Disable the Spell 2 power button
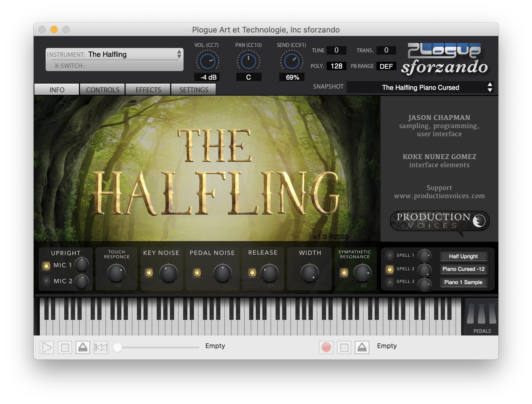 (x=390, y=269)
